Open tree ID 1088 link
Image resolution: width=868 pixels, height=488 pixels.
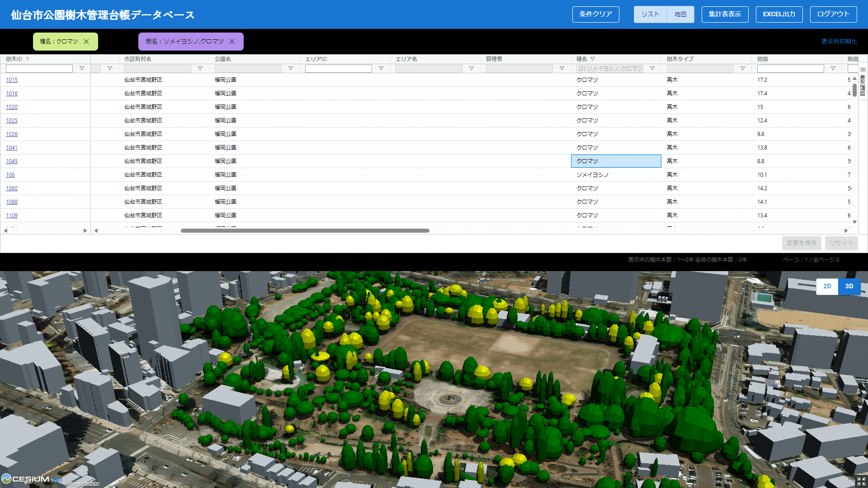pyautogui.click(x=12, y=202)
